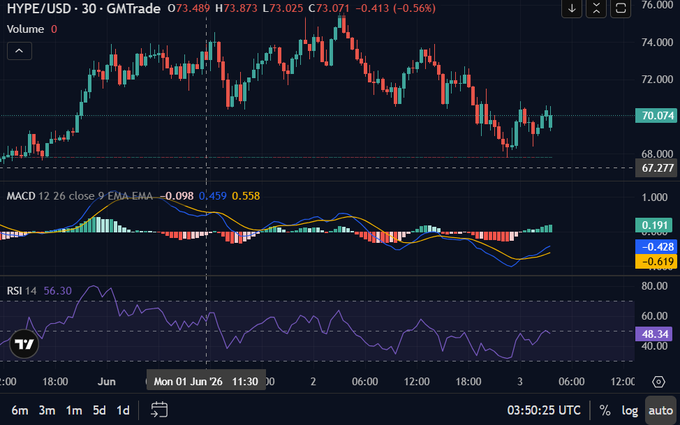Screen dimensions: 680x425
Task: Click the -0.619 signal line value label
Action: 656,262
